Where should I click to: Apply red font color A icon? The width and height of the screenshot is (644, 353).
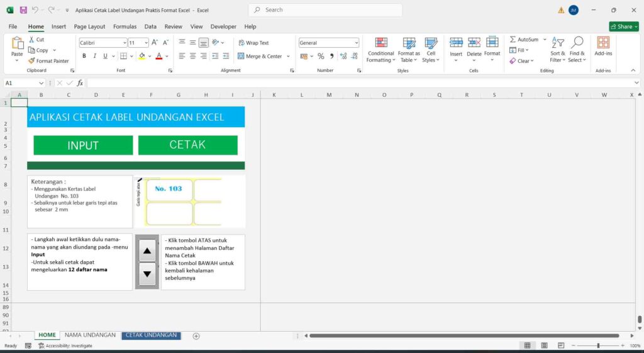159,56
